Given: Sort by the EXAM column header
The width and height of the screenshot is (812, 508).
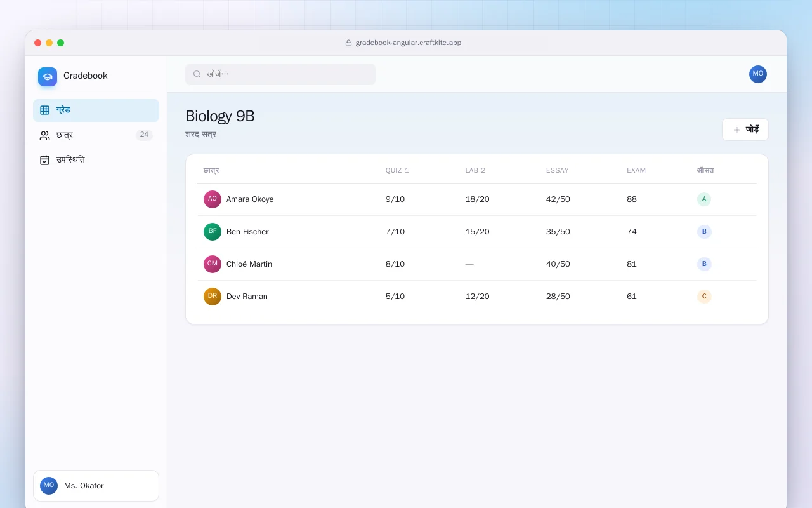Looking at the screenshot, I should [636, 170].
